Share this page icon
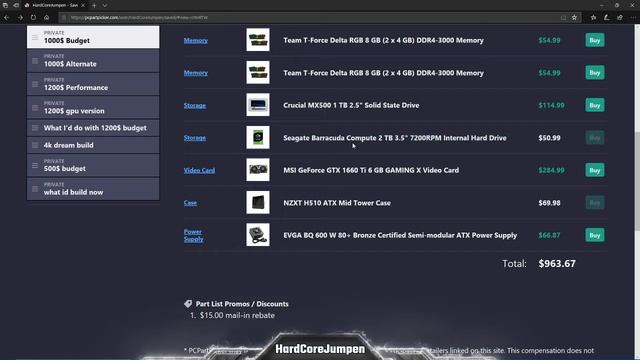 [620, 18]
